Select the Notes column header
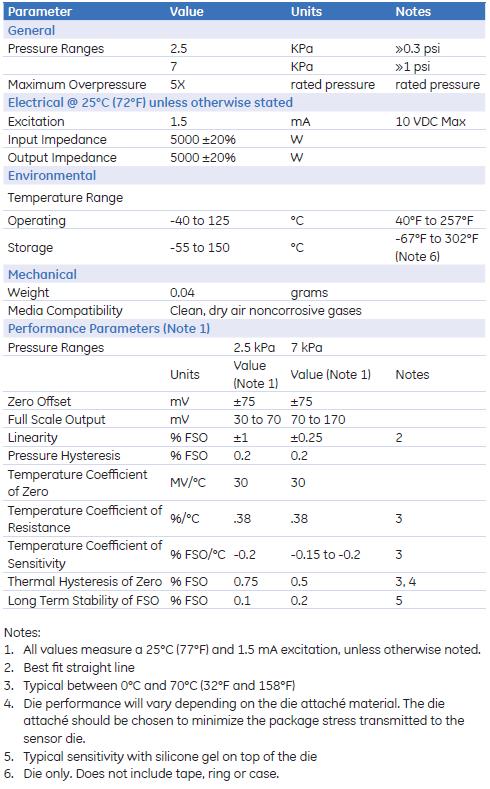The width and height of the screenshot is (490, 789). coord(413,11)
